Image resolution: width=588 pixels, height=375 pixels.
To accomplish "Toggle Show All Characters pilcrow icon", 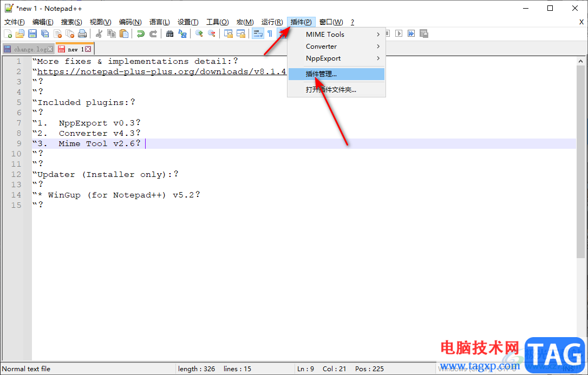I will [270, 34].
